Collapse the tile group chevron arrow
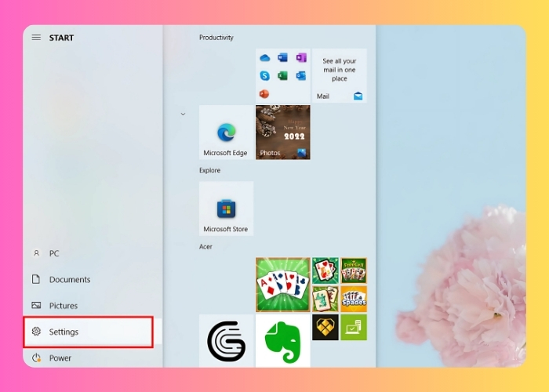Image resolution: width=549 pixels, height=392 pixels. (x=183, y=114)
